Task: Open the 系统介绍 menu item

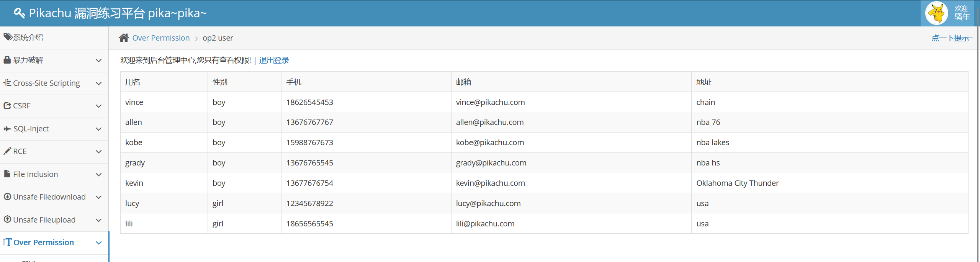Action: (28, 38)
